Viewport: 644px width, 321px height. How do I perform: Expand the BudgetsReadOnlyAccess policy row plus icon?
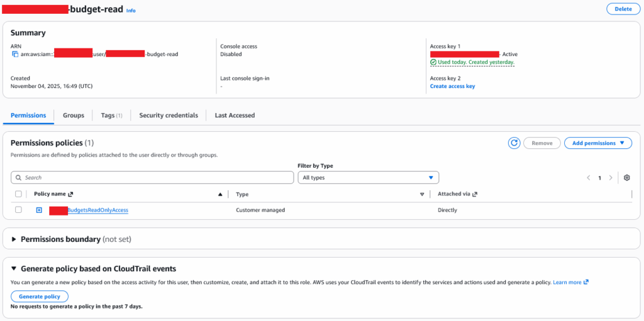click(x=39, y=210)
